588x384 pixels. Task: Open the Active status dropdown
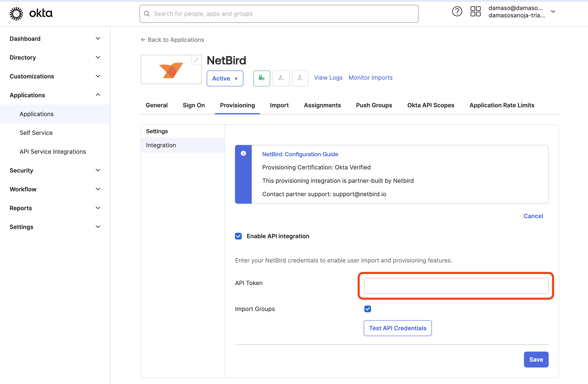225,78
